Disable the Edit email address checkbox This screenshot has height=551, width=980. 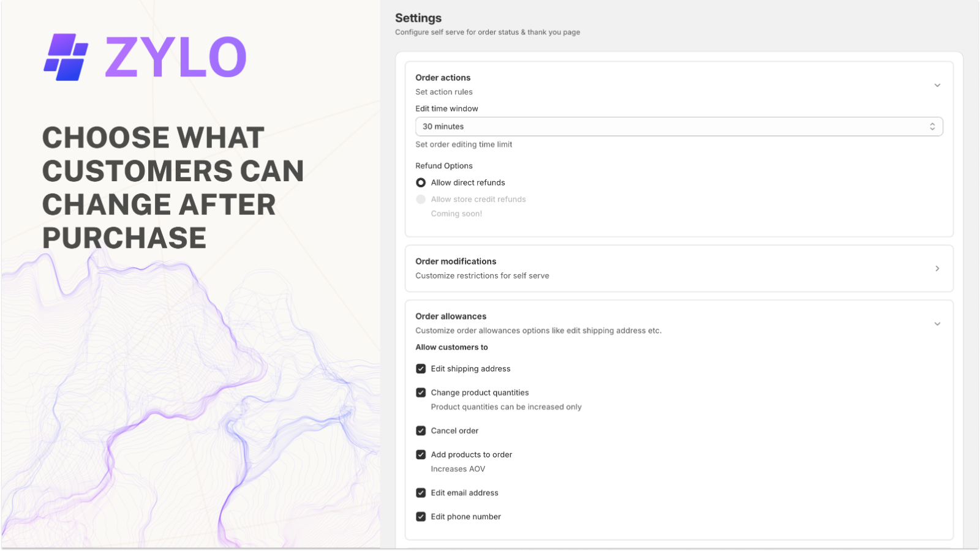tap(421, 492)
